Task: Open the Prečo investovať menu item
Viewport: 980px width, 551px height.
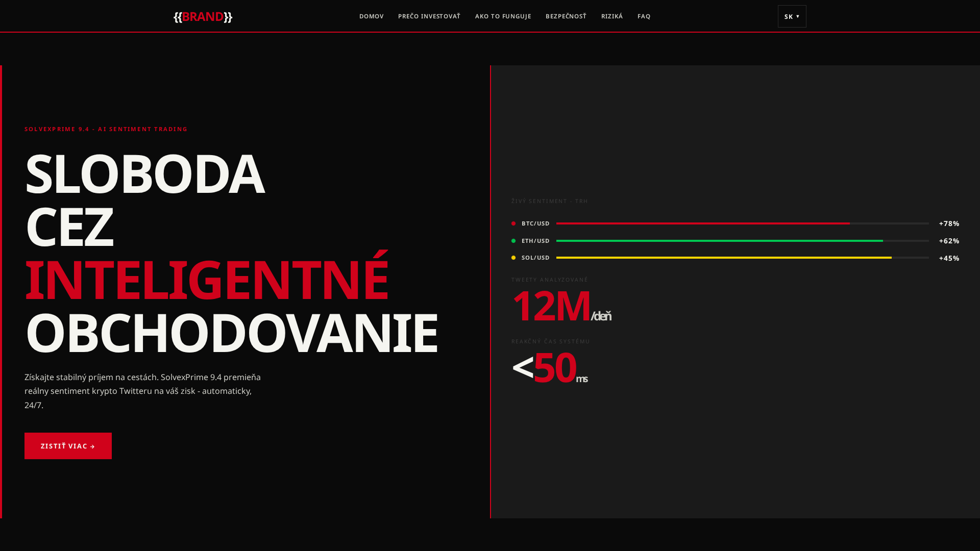Action: point(429,16)
